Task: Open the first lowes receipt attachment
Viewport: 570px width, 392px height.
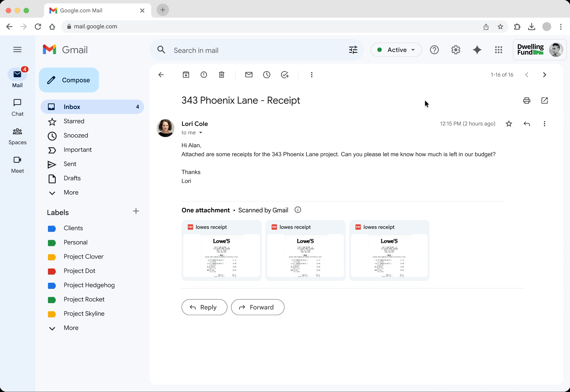Action: [221, 251]
